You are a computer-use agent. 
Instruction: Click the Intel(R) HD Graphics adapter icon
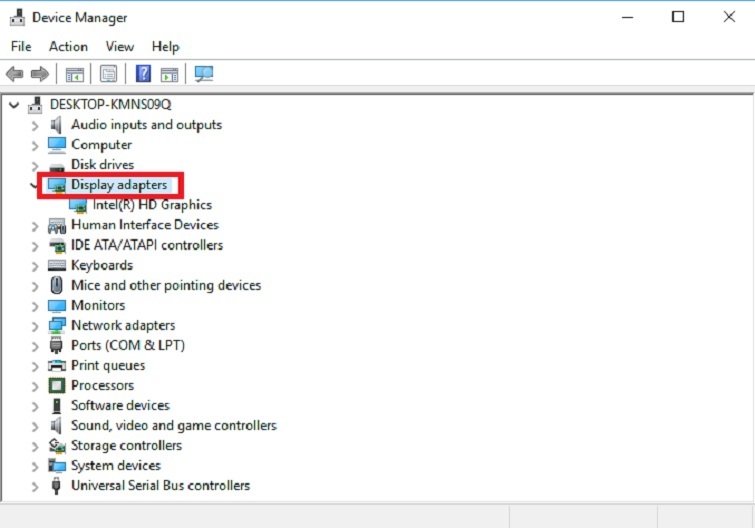click(78, 205)
